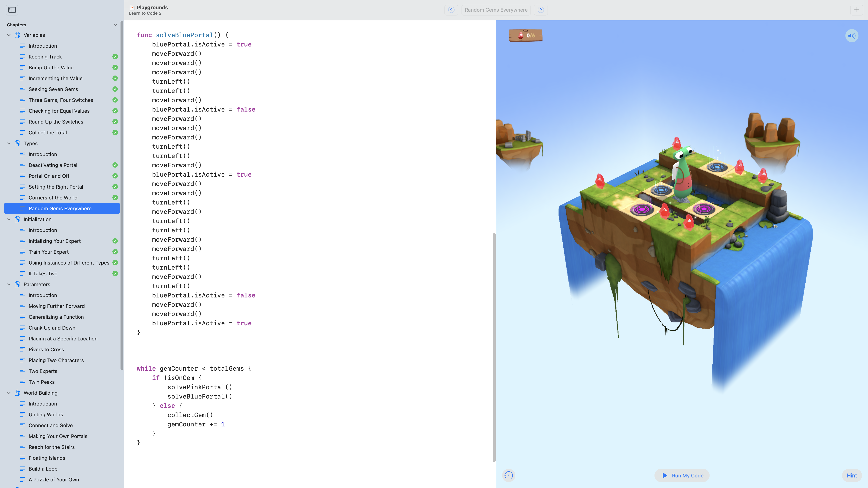Open Build a Loop page
The width and height of the screenshot is (868, 488).
click(x=62, y=469)
